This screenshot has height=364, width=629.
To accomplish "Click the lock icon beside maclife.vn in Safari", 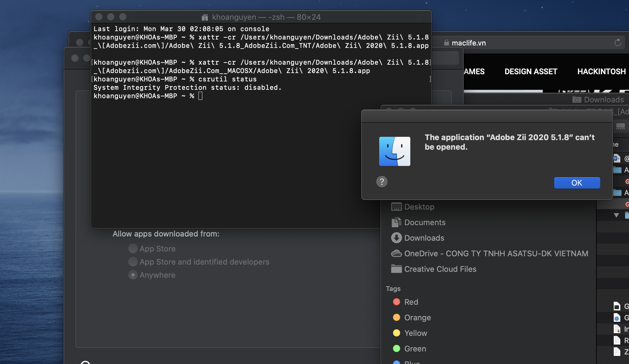I will coord(447,43).
